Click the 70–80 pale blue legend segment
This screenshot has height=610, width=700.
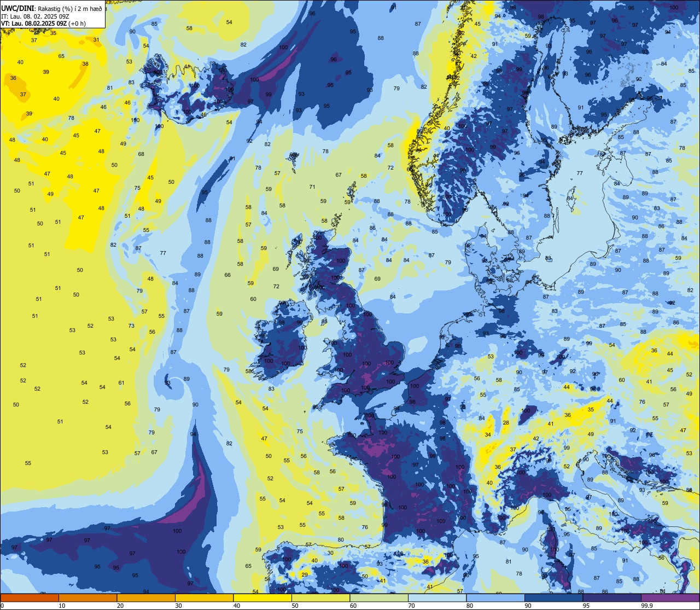coord(437,597)
